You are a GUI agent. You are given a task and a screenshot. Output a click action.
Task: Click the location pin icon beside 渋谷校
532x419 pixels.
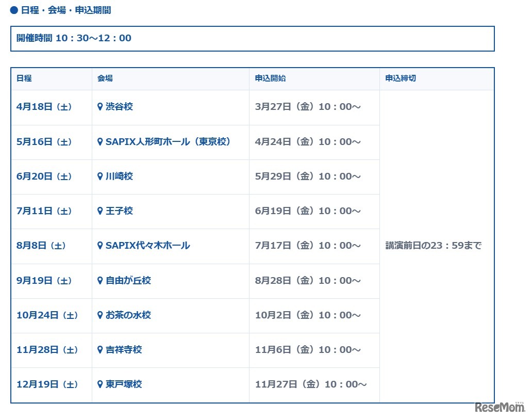click(x=101, y=107)
